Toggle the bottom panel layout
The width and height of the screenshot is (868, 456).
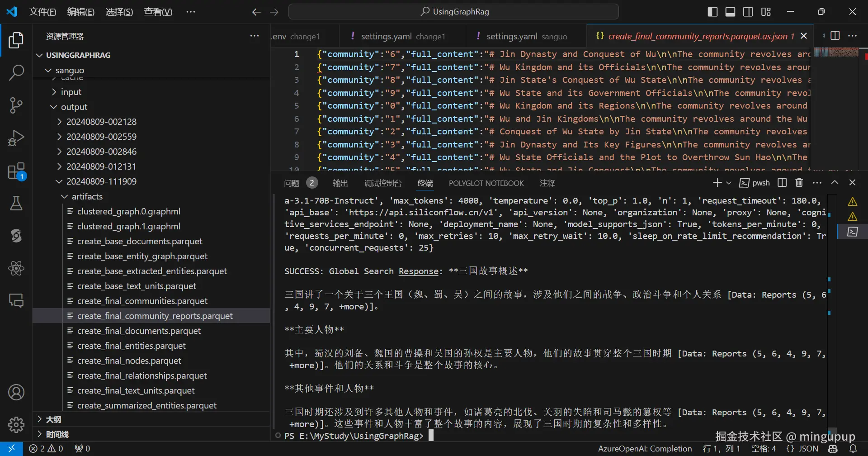[730, 12]
